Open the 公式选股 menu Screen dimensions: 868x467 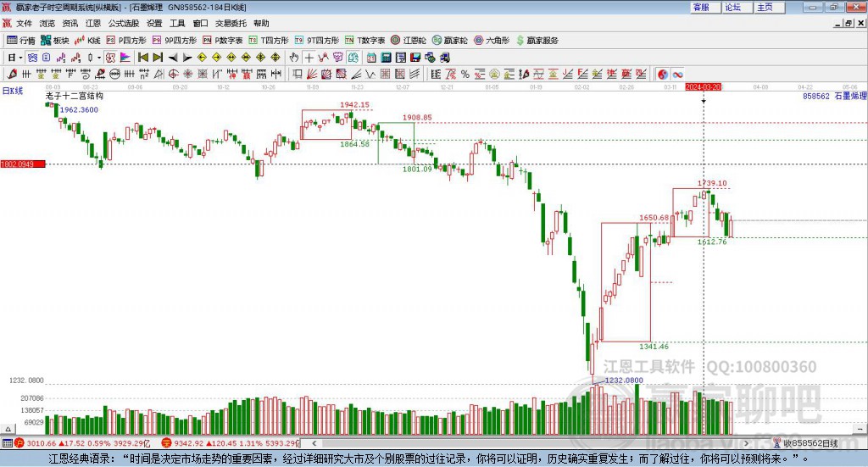pyautogui.click(x=124, y=23)
